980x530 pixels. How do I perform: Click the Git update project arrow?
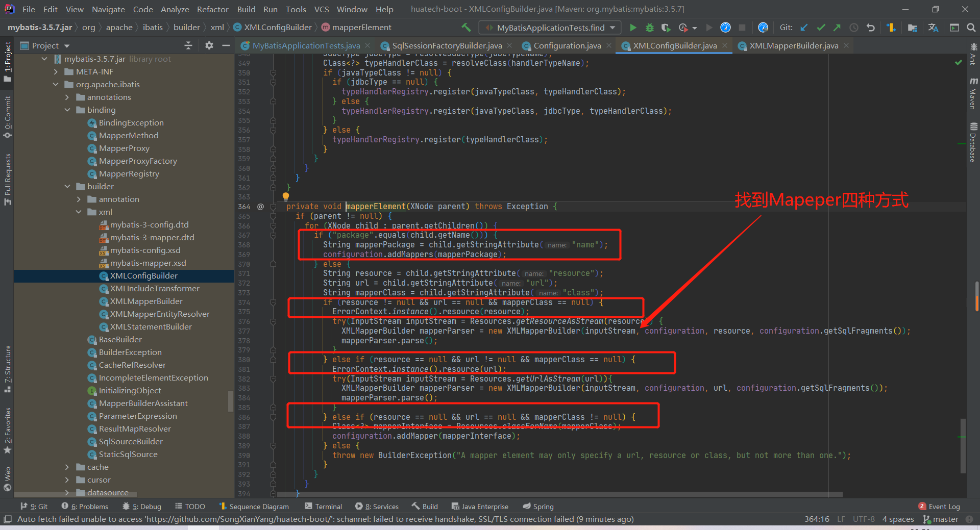pyautogui.click(x=804, y=28)
